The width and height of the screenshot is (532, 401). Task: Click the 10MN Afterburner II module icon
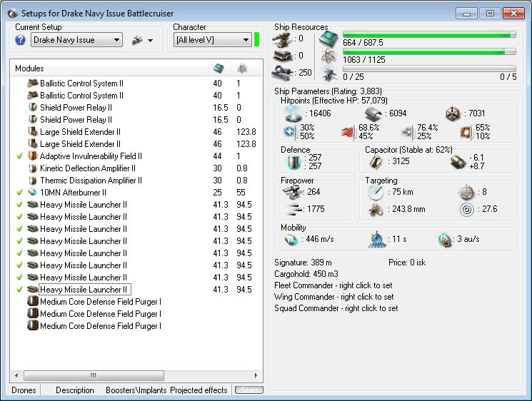[x=33, y=193]
